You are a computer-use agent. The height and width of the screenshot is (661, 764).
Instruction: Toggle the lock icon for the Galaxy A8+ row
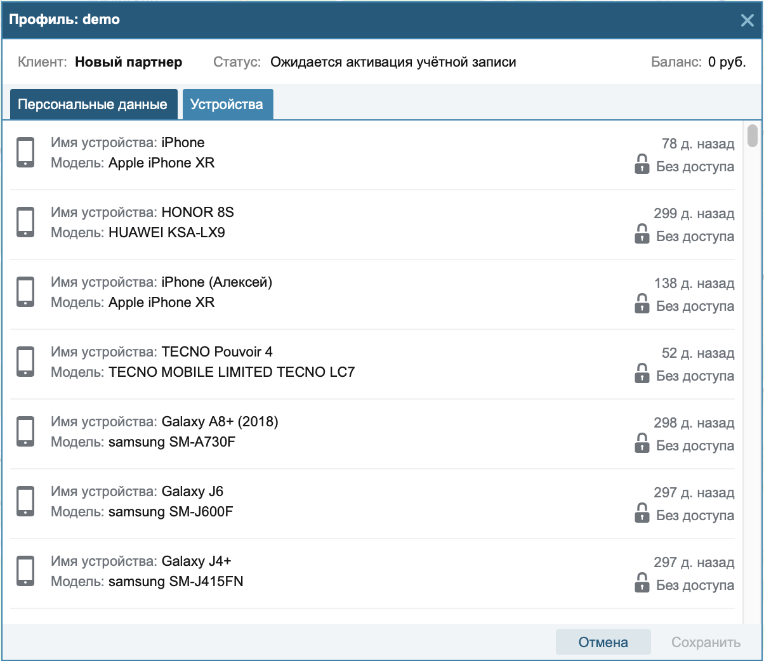[642, 443]
